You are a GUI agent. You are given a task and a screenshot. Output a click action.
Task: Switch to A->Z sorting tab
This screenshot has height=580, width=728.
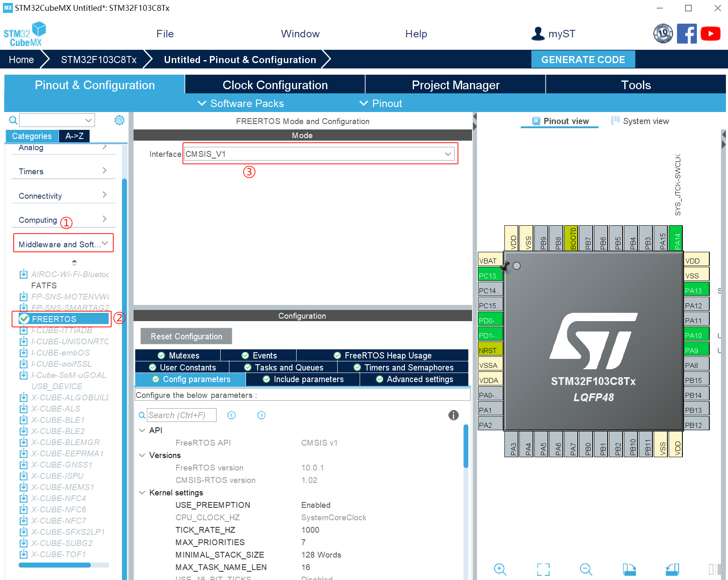[75, 136]
